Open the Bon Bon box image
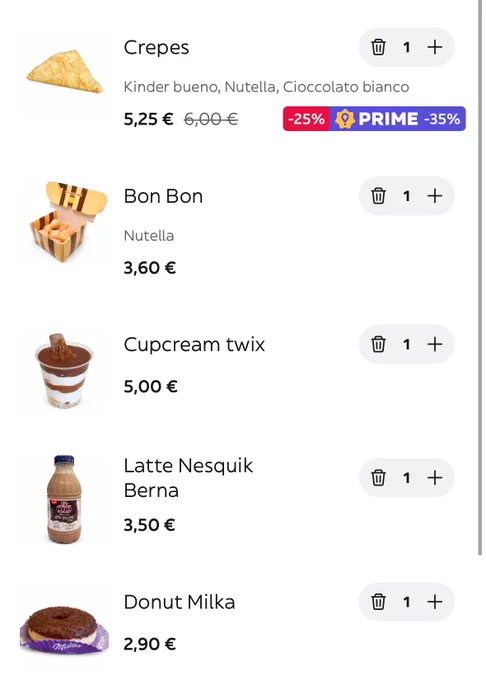This screenshot has width=486, height=680. pos(68,221)
